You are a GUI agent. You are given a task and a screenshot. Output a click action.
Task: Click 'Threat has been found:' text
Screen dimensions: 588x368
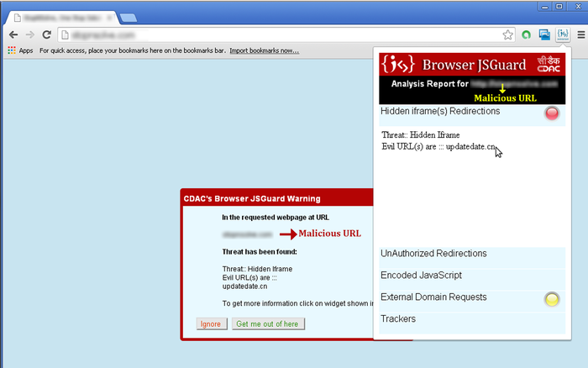(x=260, y=252)
